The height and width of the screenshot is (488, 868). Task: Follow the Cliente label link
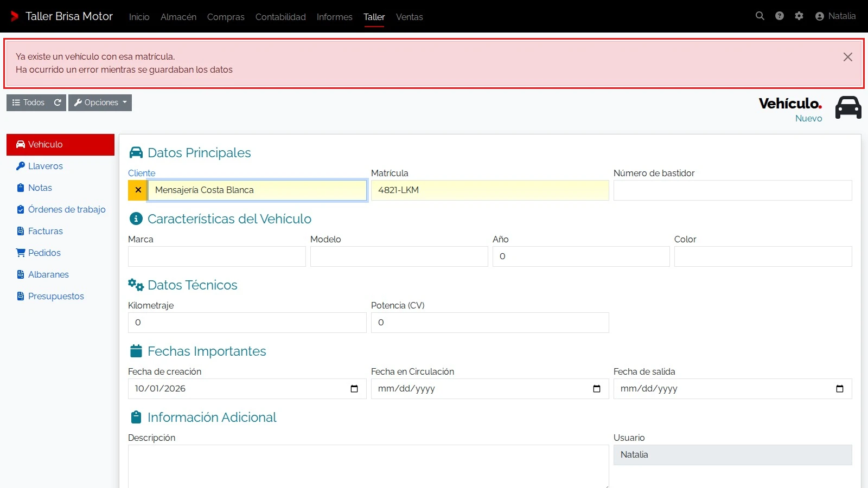point(142,173)
